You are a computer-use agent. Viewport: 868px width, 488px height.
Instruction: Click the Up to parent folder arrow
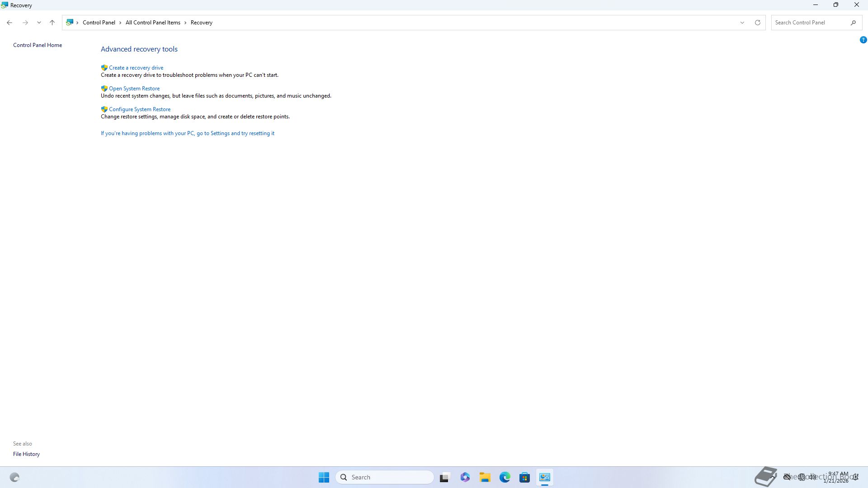52,23
